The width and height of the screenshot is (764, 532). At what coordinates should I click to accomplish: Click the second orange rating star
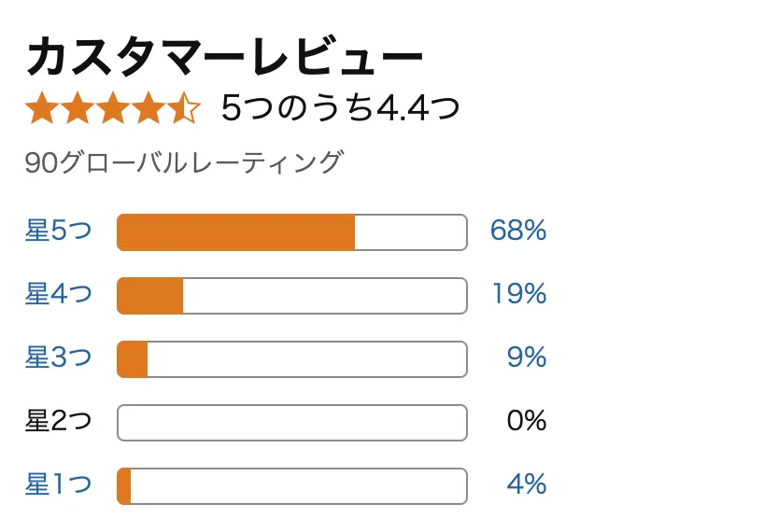pyautogui.click(x=78, y=107)
